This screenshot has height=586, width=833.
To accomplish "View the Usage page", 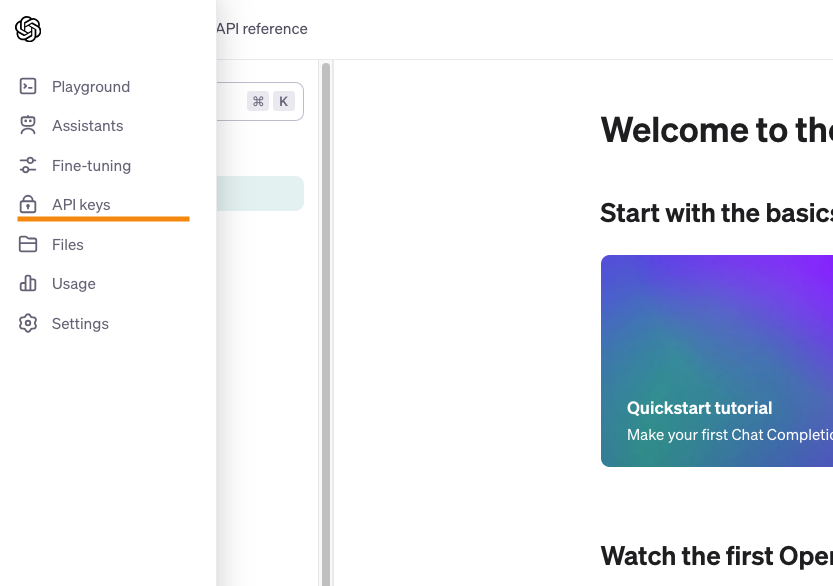I will point(74,284).
